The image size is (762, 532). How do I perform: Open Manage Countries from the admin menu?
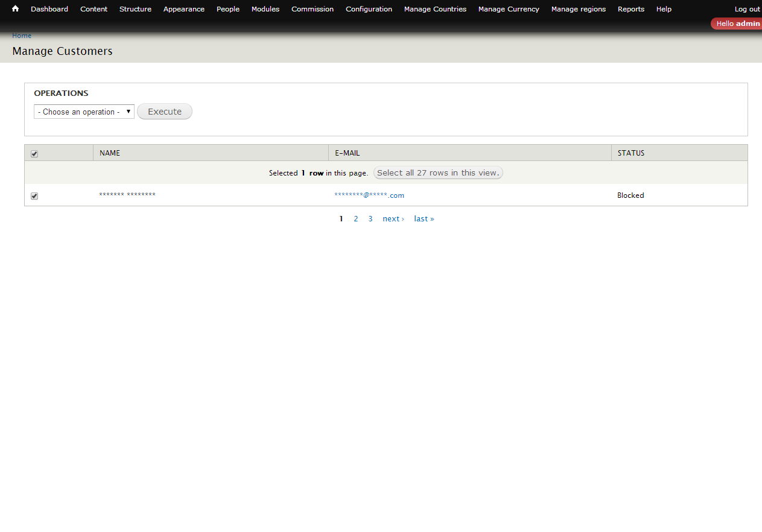(435, 9)
